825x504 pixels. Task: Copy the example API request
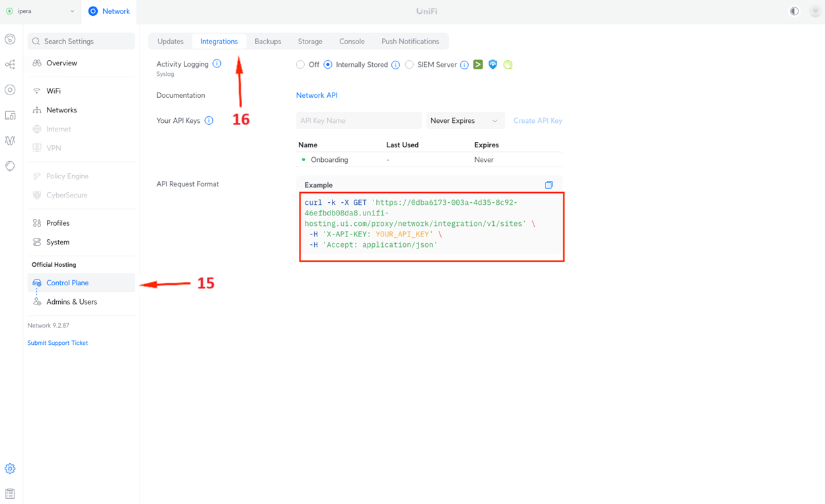point(549,185)
